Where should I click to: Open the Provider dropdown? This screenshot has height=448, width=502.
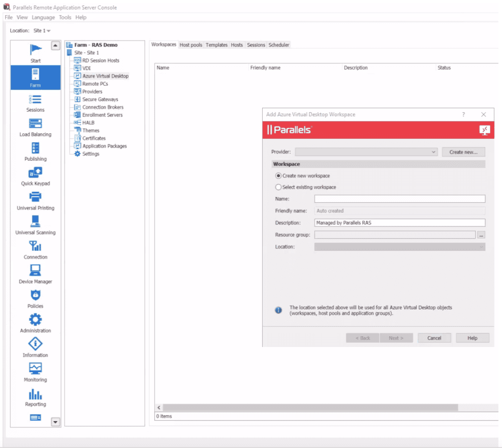(366, 152)
